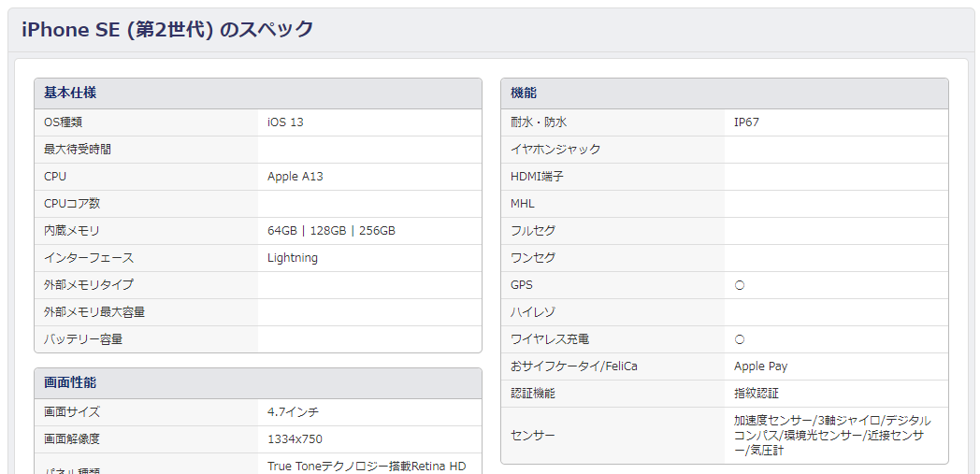Click the バッテリー容量 label
Viewport: 980px width, 474px height.
tap(83, 339)
